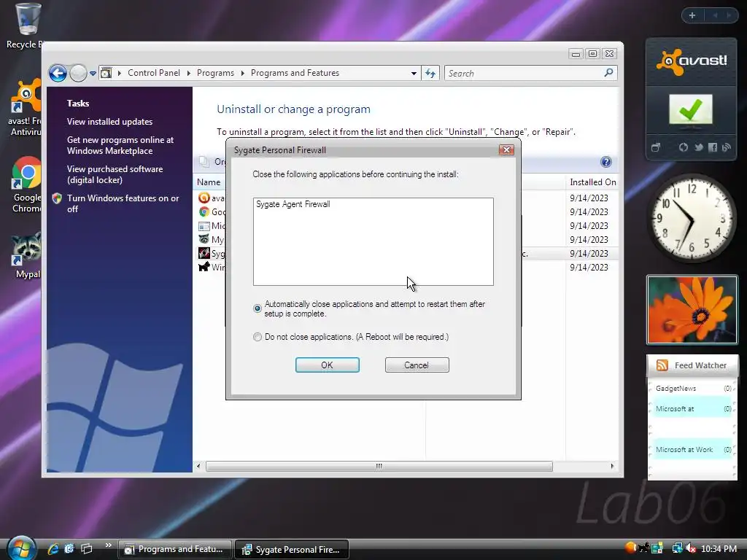747x560 pixels.
Task: Click Control Panel in the address breadcrumb
Action: 154,73
